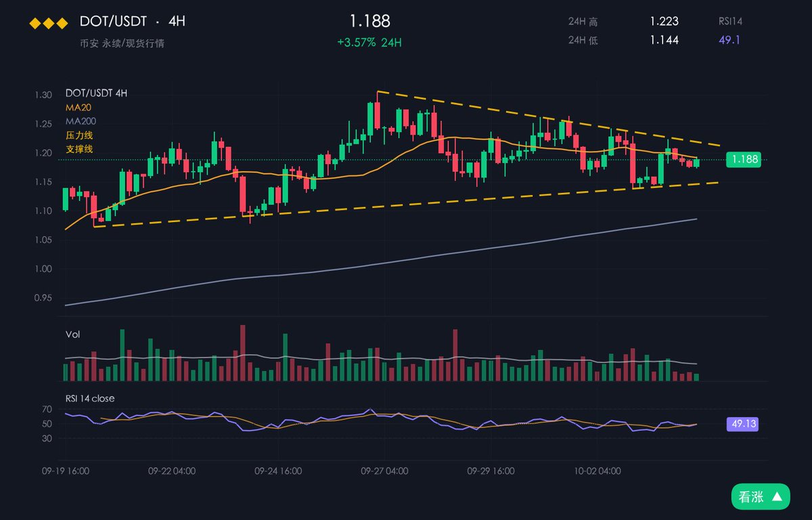Click the 1.05 price axis label

click(43, 240)
